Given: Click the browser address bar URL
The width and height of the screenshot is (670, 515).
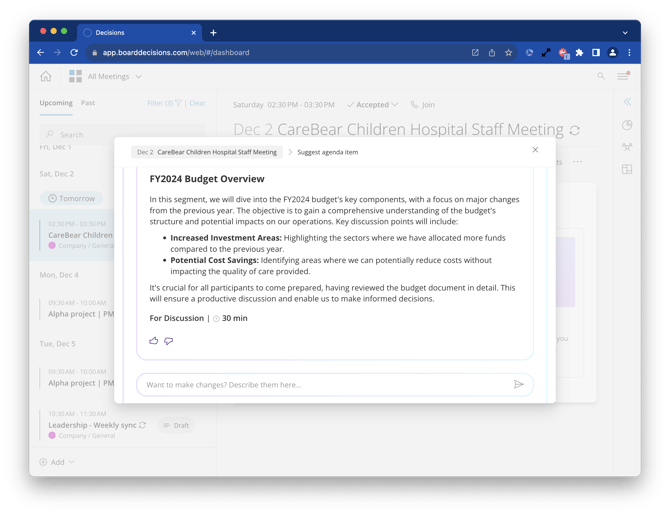Looking at the screenshot, I should pyautogui.click(x=176, y=53).
